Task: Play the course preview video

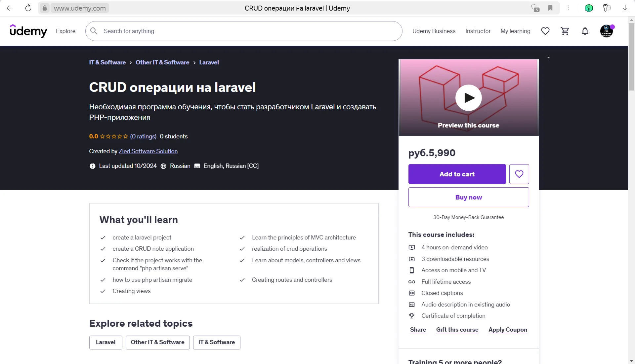Action: tap(468, 98)
